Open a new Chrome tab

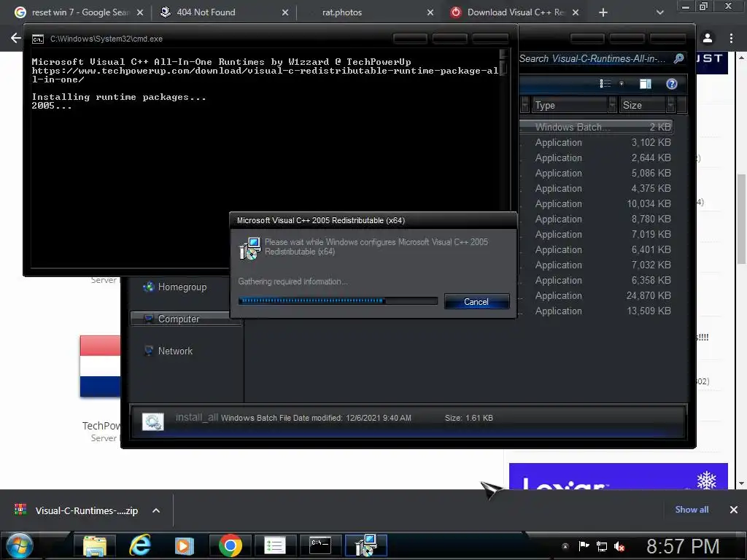603,12
